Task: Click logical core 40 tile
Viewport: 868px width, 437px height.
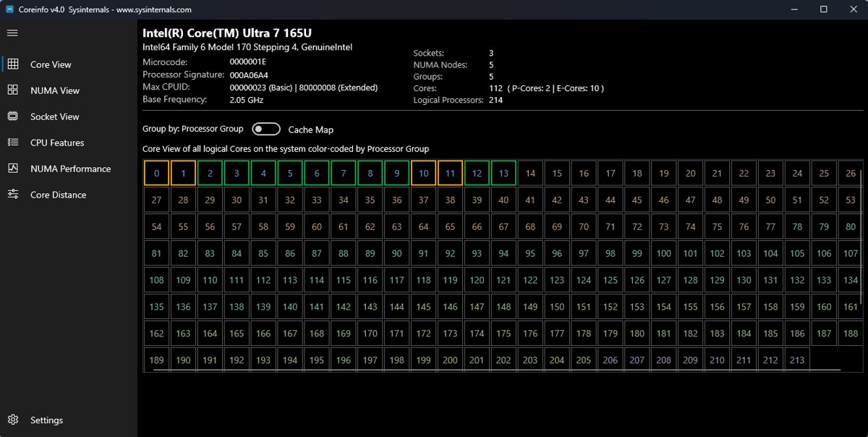Action: click(504, 200)
